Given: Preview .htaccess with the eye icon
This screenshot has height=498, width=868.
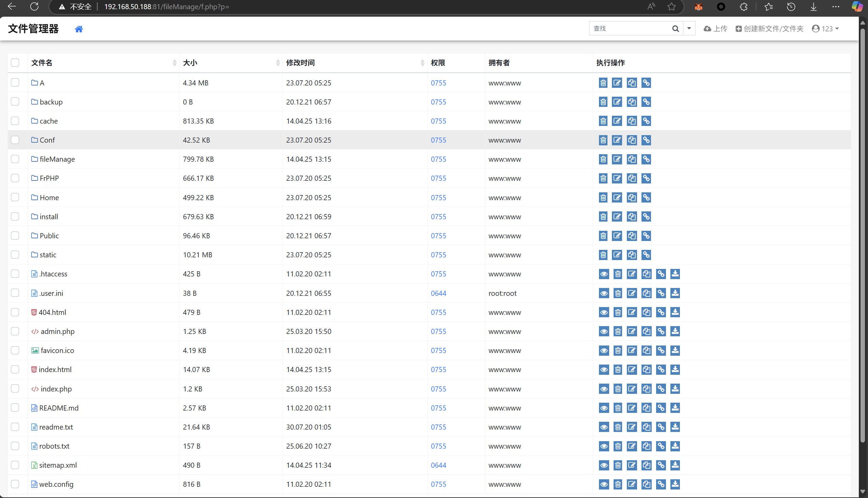Looking at the screenshot, I should pos(604,274).
